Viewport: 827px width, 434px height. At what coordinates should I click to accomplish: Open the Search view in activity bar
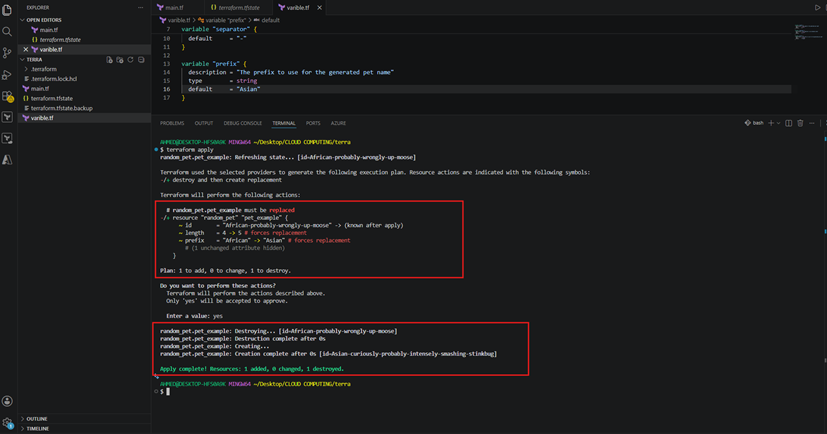tap(7, 32)
